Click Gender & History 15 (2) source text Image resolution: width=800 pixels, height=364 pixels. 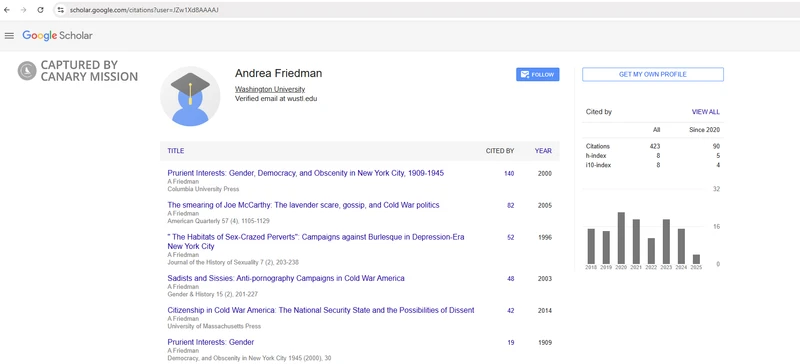click(x=212, y=294)
